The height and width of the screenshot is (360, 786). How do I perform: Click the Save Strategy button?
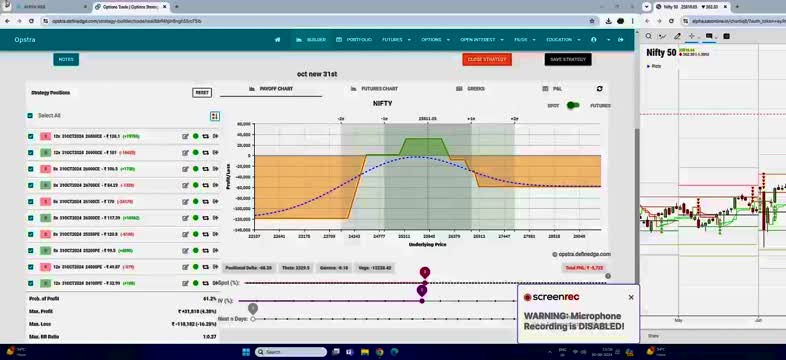(x=568, y=59)
